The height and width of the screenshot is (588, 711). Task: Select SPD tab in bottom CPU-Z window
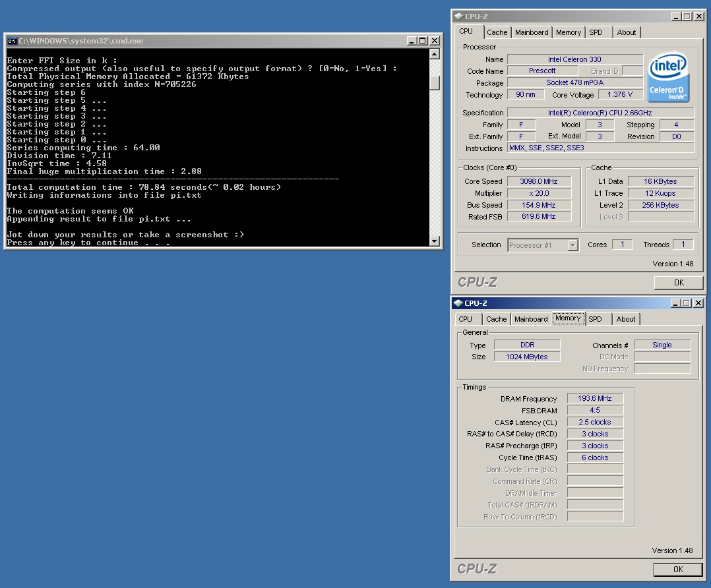(596, 319)
